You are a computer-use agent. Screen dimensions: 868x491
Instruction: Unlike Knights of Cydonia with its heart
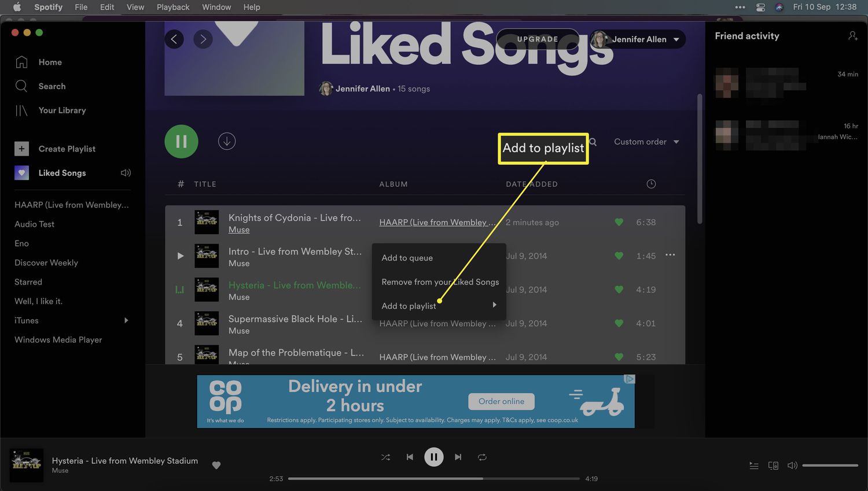tap(619, 222)
